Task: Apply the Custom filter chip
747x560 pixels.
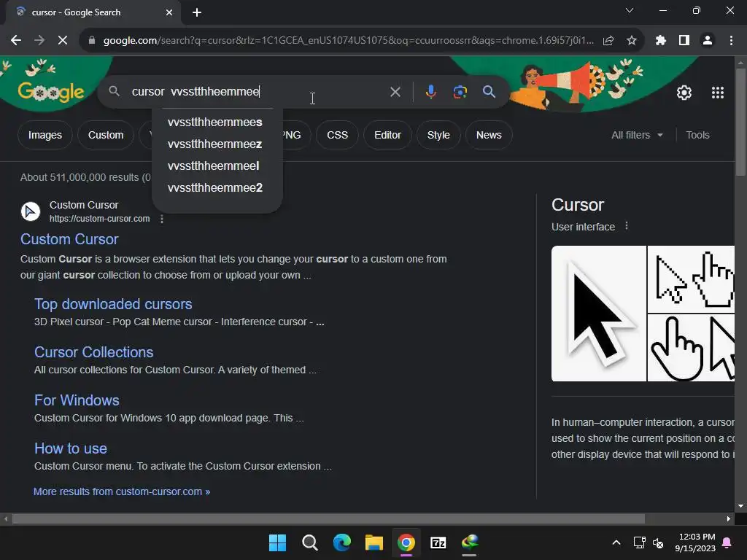Action: tap(106, 135)
